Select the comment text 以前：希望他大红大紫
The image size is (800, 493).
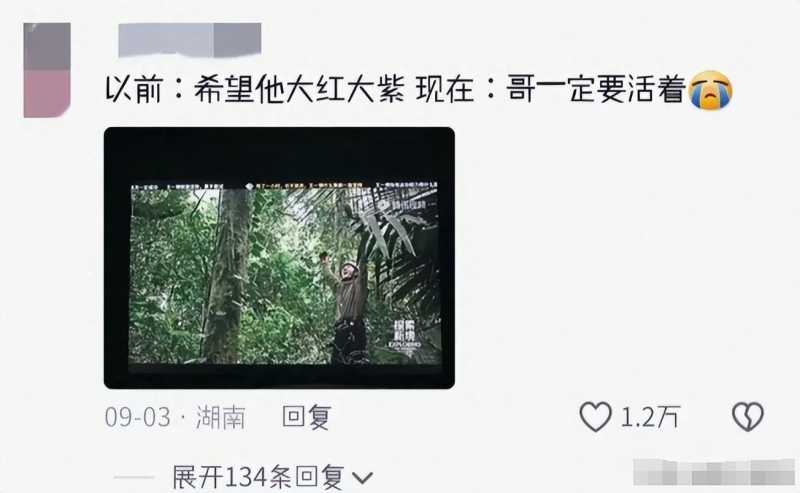(255, 90)
